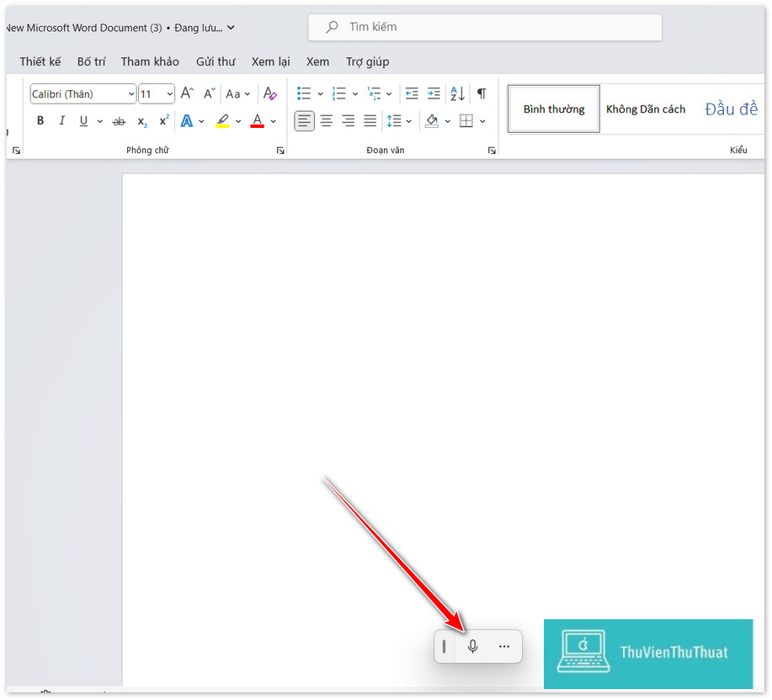Apply red font color
This screenshot has width=772, height=700.
tap(257, 121)
